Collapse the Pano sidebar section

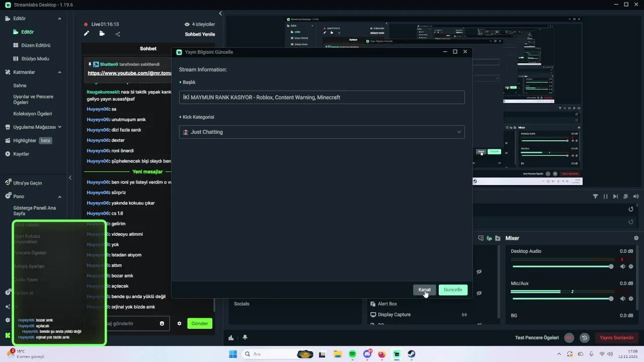[x=59, y=197]
